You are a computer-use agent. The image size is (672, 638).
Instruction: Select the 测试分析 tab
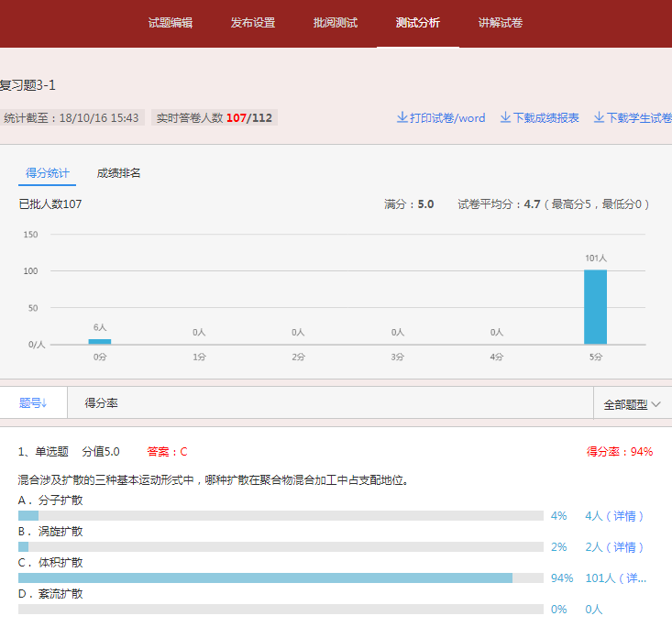pyautogui.click(x=418, y=23)
